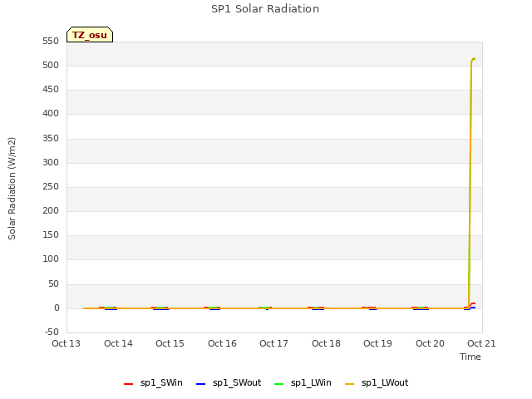Click the orange sp1_LWout legend swatch

click(349, 384)
